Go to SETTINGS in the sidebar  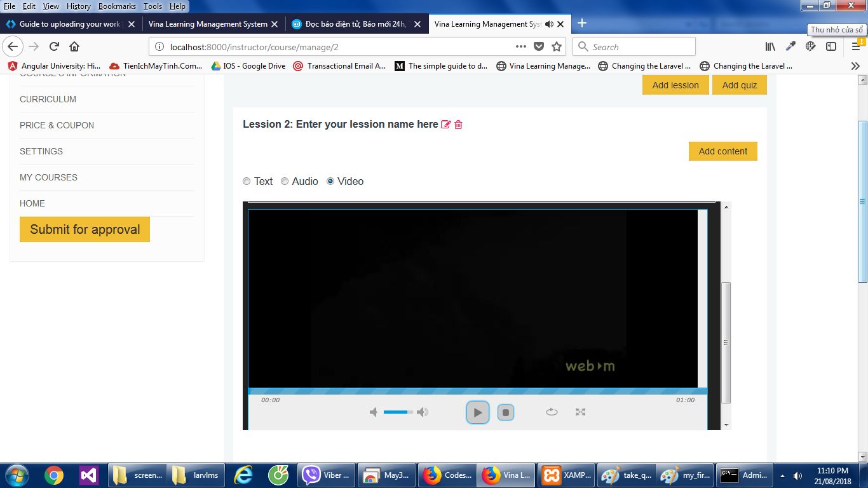(41, 151)
